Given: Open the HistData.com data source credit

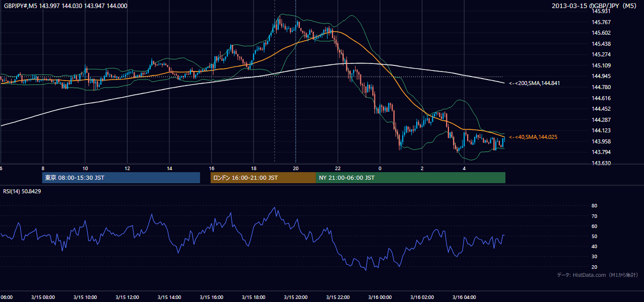Looking at the screenshot, I should click(x=598, y=275).
